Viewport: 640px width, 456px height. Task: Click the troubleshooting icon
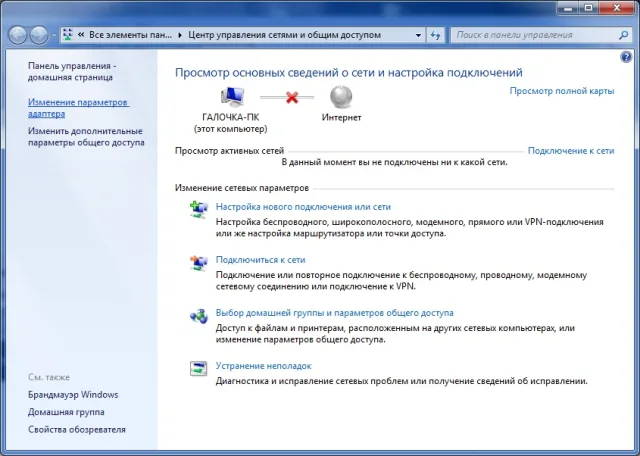[x=199, y=368]
